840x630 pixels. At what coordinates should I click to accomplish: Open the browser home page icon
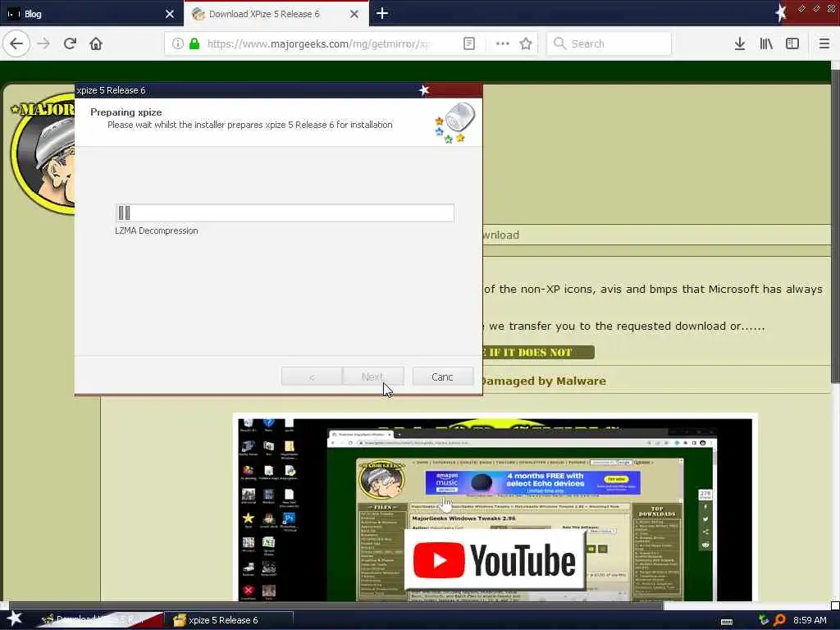click(96, 43)
